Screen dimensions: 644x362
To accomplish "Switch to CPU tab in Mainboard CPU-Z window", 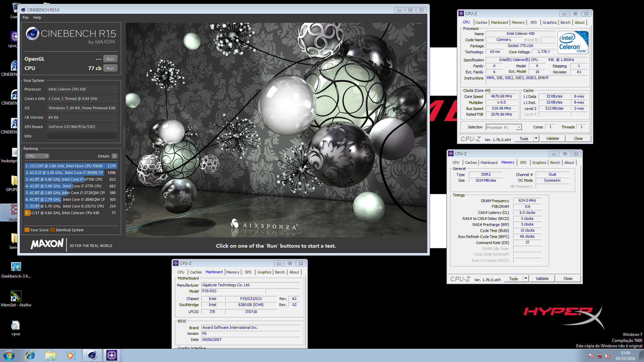I will tap(181, 272).
